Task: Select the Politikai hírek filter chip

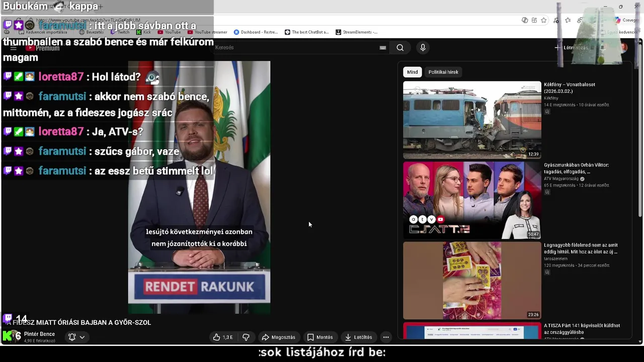Action: coord(443,72)
